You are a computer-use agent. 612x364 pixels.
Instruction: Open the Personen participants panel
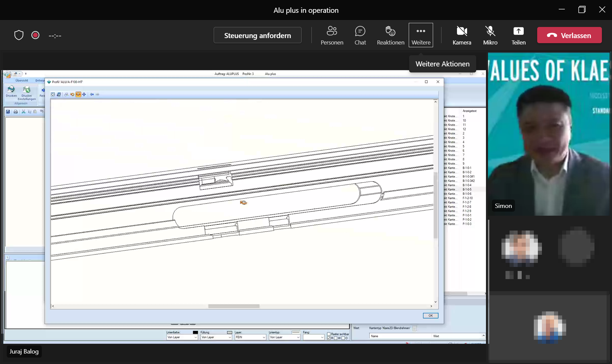[332, 35]
